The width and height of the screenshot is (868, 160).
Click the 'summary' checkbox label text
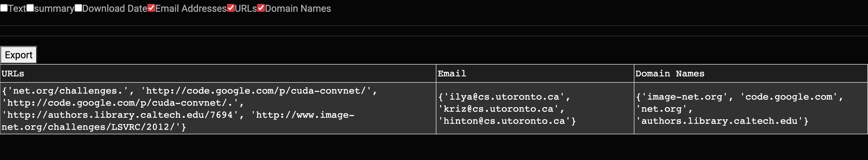pos(54,9)
